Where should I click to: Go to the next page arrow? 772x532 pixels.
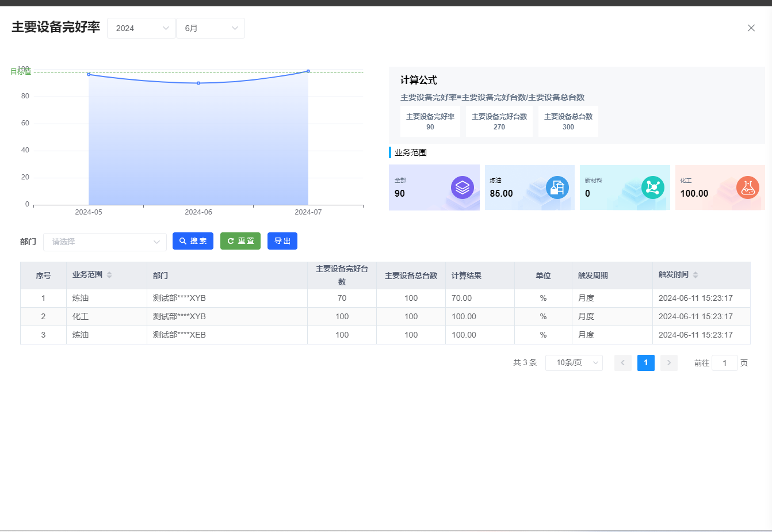[669, 363]
